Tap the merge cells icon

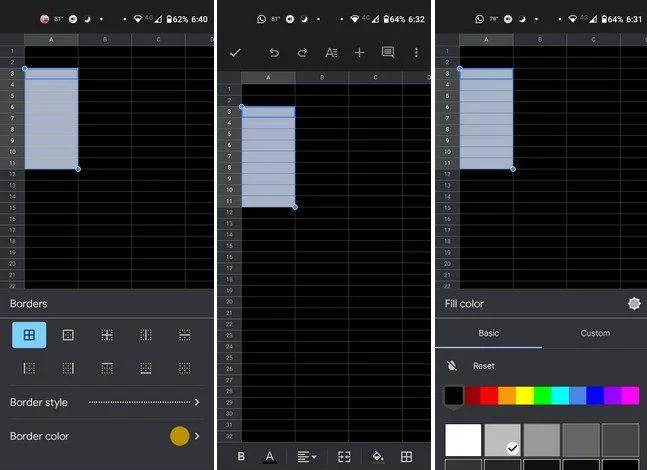(x=344, y=456)
